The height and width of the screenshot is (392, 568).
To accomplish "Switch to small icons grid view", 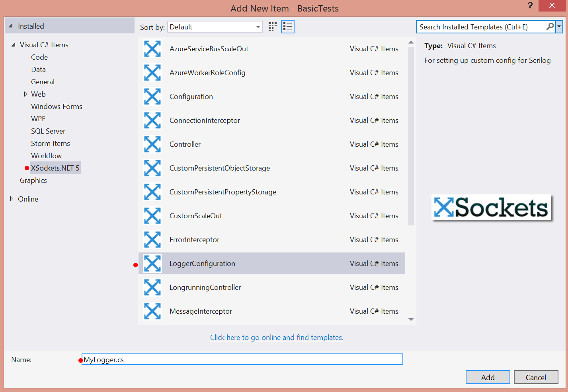I will [x=272, y=27].
